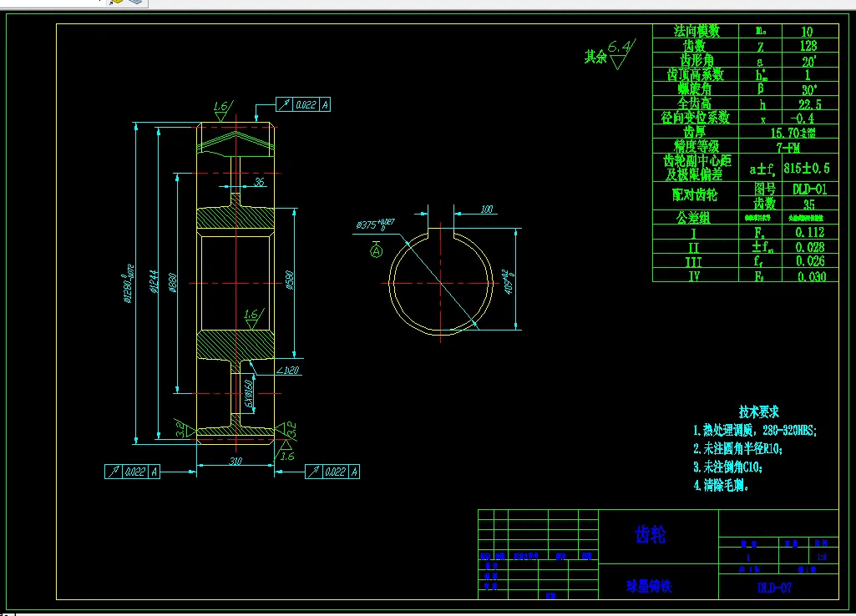Click the 15.70 tooth thickness value
This screenshot has height=616, width=856.
pos(793,133)
